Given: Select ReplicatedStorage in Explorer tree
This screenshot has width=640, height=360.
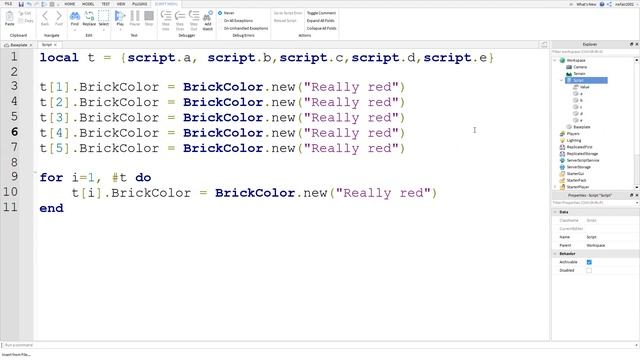Looking at the screenshot, I should click(582, 154).
